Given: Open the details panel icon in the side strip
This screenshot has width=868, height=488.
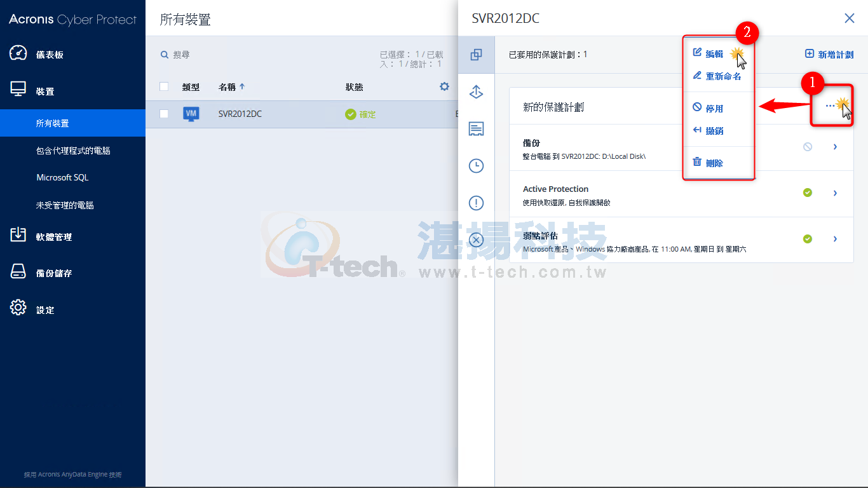Looking at the screenshot, I should click(476, 129).
